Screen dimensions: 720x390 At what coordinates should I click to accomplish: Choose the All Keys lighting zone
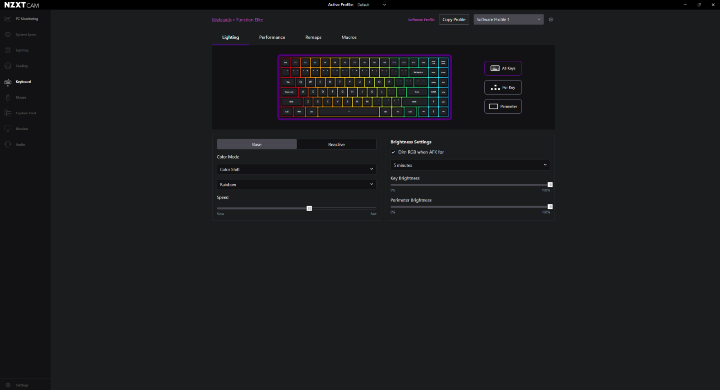click(x=503, y=68)
